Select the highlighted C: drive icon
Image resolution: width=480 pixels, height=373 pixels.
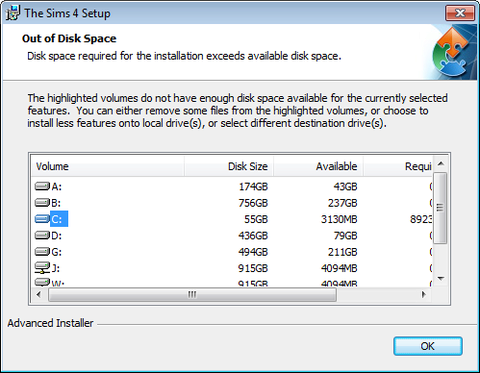[x=42, y=219]
